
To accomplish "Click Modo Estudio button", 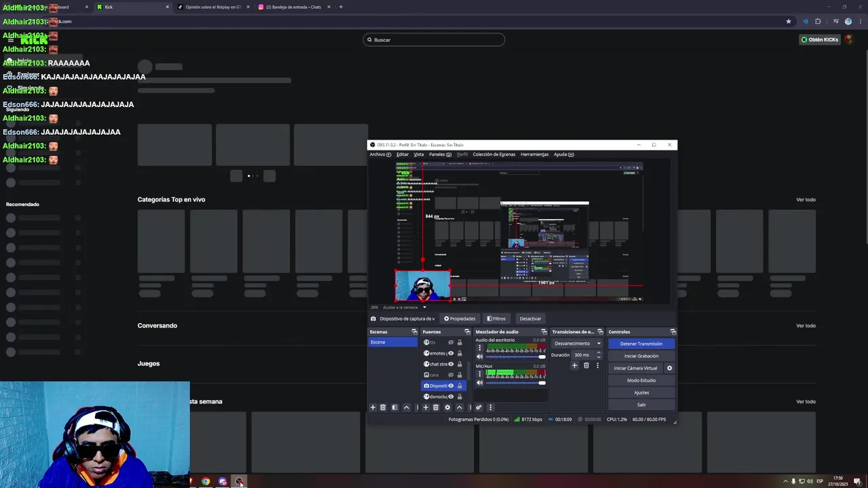I will tap(642, 380).
